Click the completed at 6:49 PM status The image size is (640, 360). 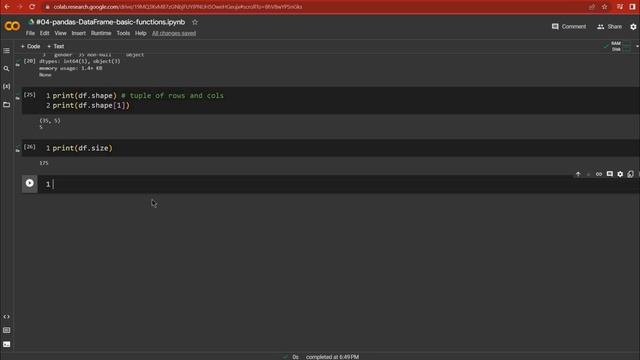[333, 357]
